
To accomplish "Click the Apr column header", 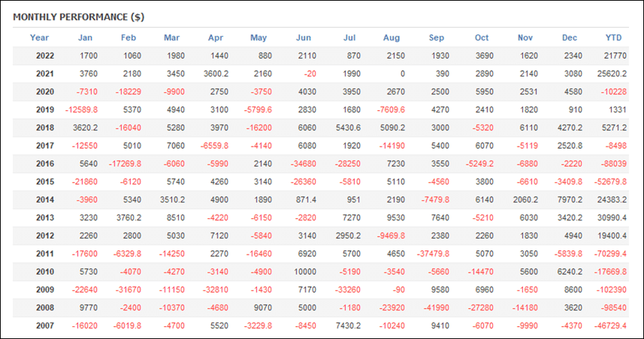I will pos(215,38).
